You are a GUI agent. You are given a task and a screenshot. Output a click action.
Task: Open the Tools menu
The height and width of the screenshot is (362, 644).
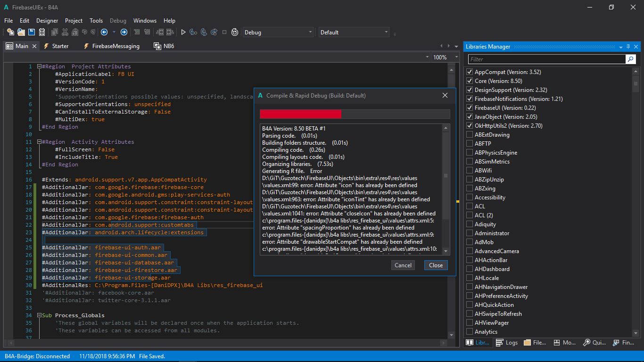tap(96, 20)
